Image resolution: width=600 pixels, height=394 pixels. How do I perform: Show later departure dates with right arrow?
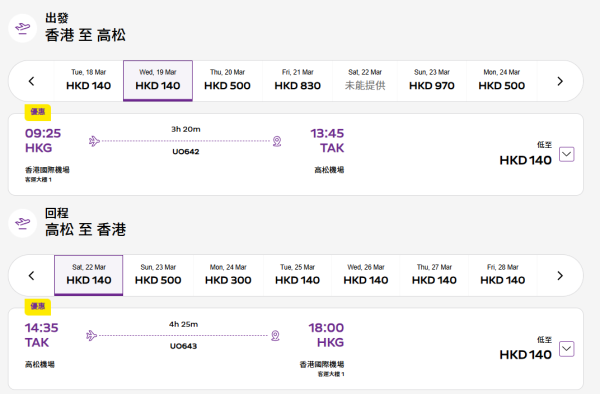click(560, 81)
